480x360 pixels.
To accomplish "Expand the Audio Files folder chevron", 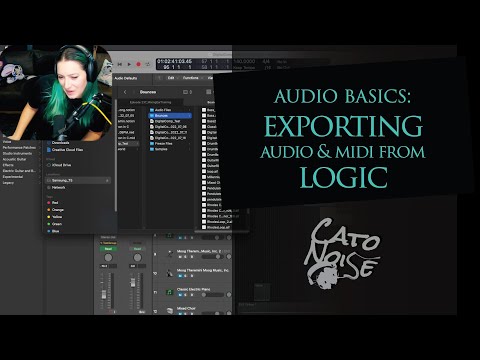I will coord(190,110).
